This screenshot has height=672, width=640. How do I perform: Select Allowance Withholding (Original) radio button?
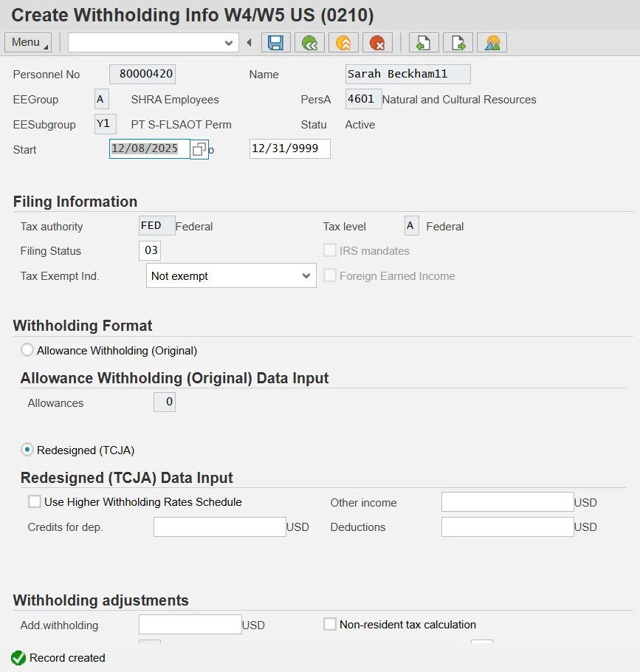point(27,350)
